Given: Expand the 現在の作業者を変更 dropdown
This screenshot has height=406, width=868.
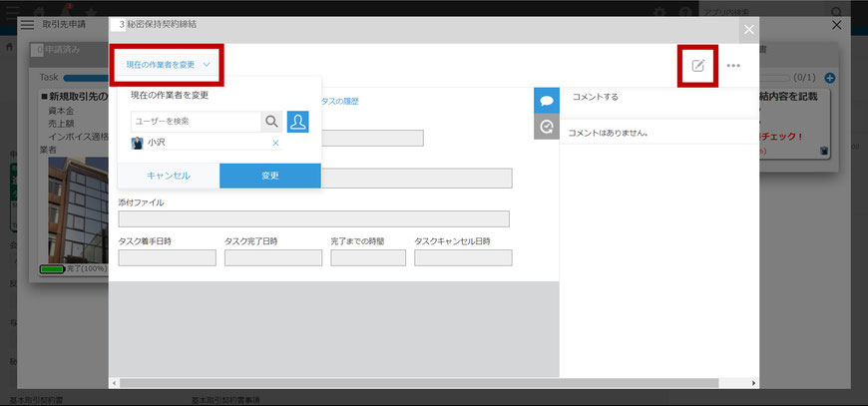Looking at the screenshot, I should (x=168, y=65).
